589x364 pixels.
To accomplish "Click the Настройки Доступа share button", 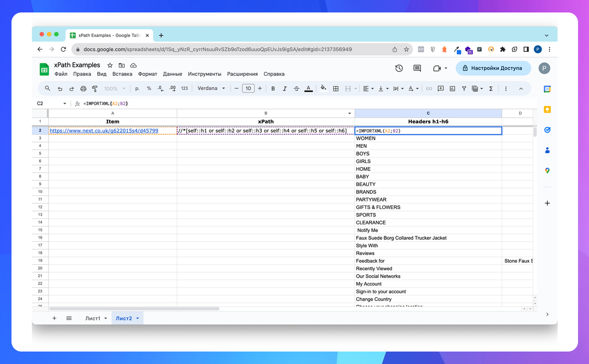I will (x=493, y=68).
